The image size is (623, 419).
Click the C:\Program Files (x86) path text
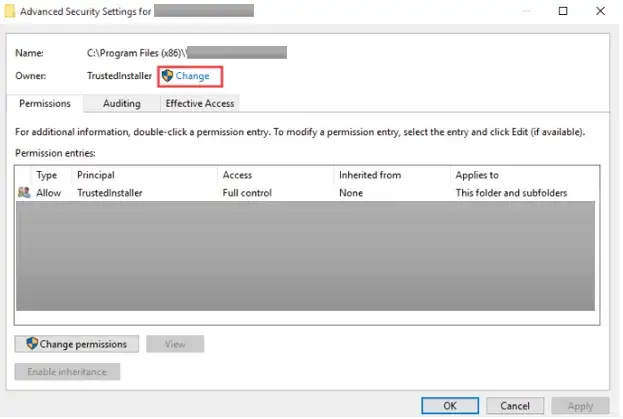(136, 53)
